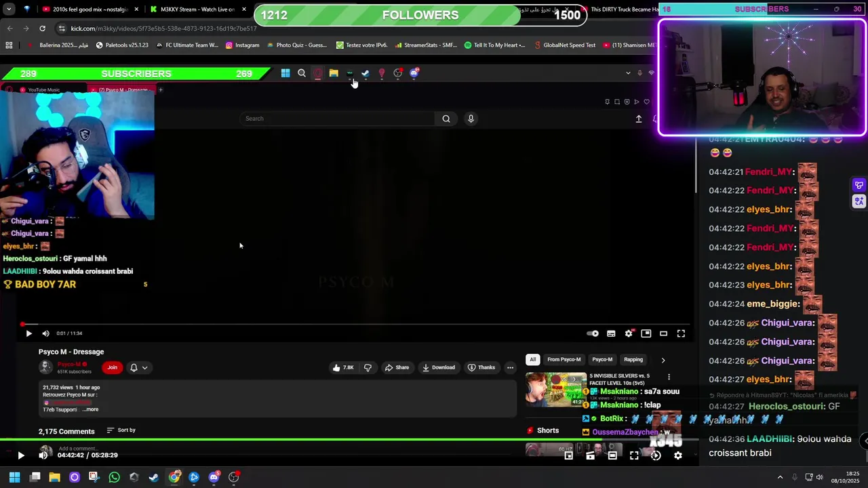Open Paletools v25.1.23 bookmark
The image size is (868, 488).
[122, 45]
